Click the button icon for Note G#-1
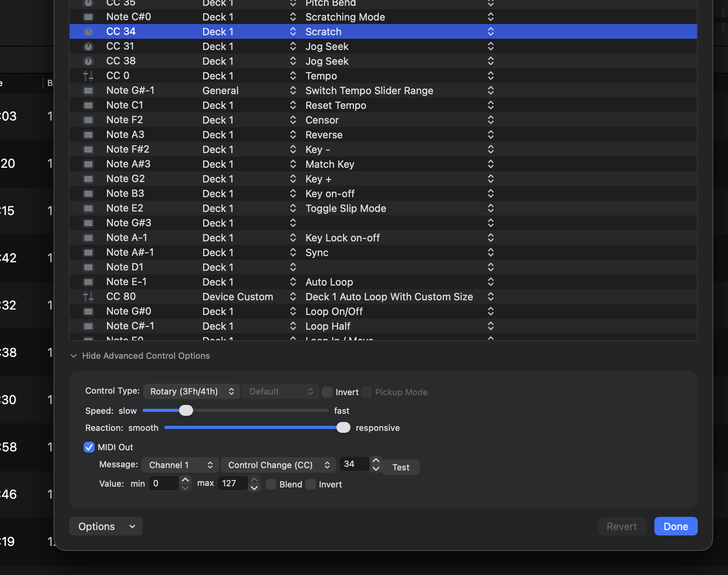Viewport: 728px width, 575px height. point(88,91)
